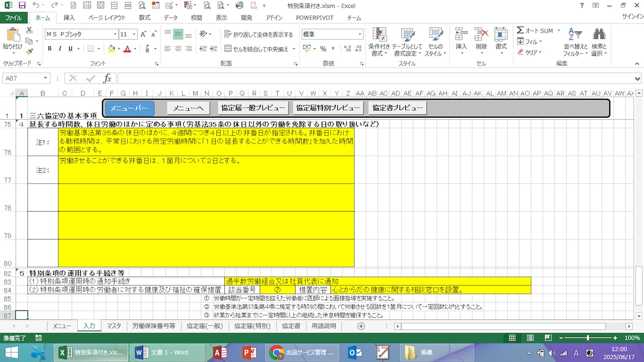The height and width of the screenshot is (362, 644).
Task: Click the 協定書プレビュー button
Action: tap(397, 108)
